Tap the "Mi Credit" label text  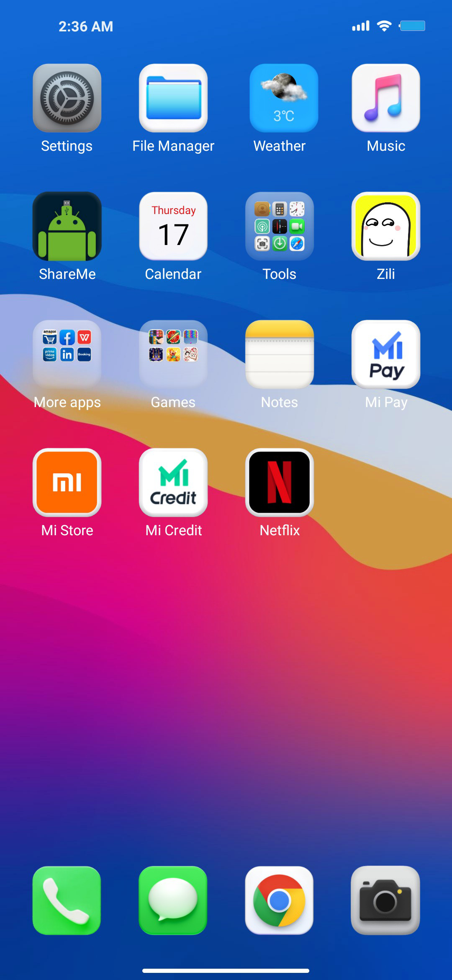174,530
